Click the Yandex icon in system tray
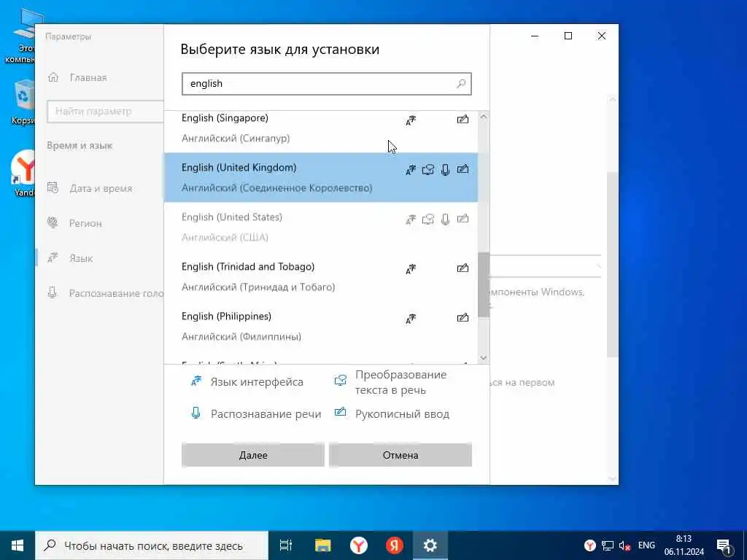Screen dimensions: 747x560 [589, 545]
